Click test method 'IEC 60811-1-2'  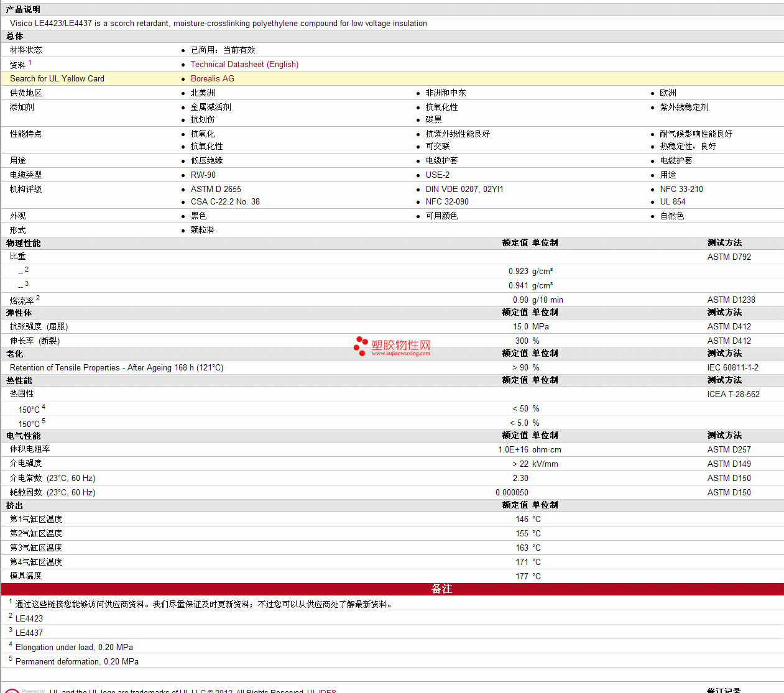pos(733,368)
